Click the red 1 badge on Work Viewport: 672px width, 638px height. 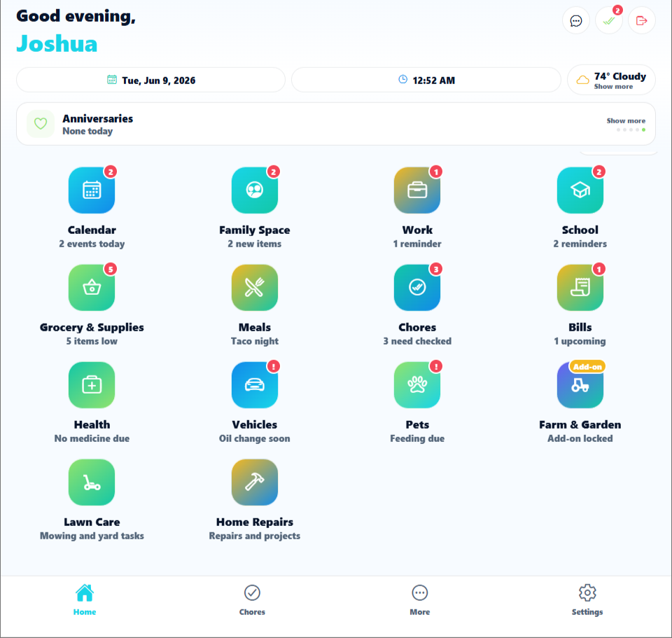click(436, 172)
